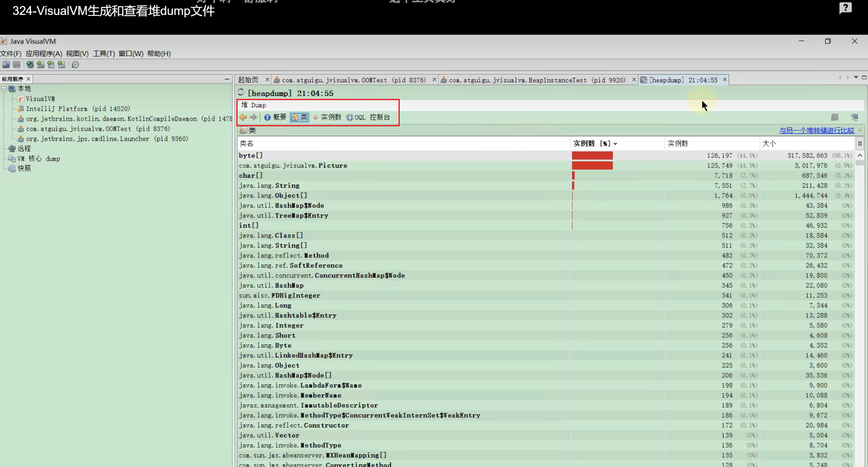Image resolution: width=868 pixels, height=467 pixels.
Task: Click second 实例数 column header
Action: click(x=712, y=143)
